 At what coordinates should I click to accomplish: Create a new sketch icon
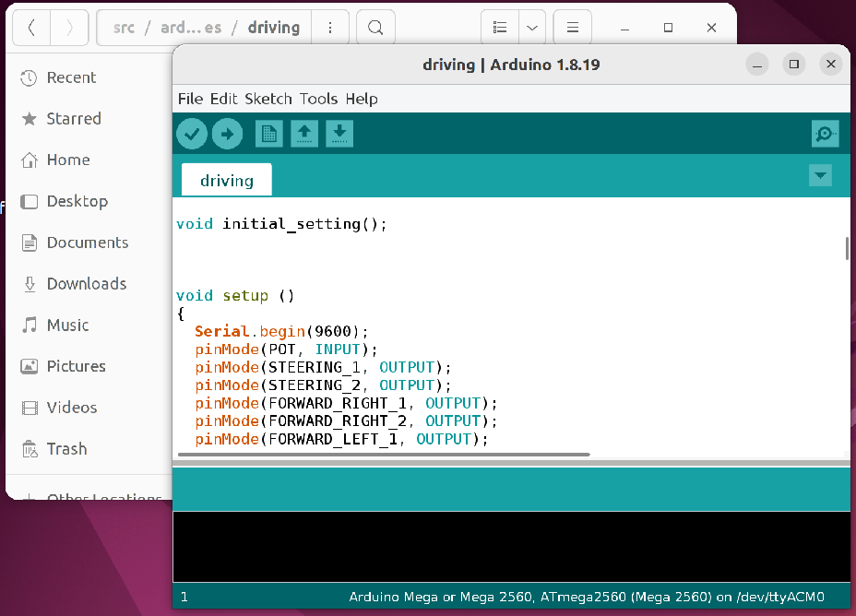268,134
